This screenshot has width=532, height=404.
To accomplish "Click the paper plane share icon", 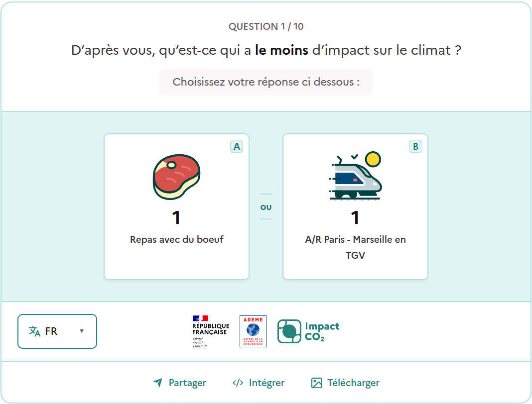I will pyautogui.click(x=158, y=383).
